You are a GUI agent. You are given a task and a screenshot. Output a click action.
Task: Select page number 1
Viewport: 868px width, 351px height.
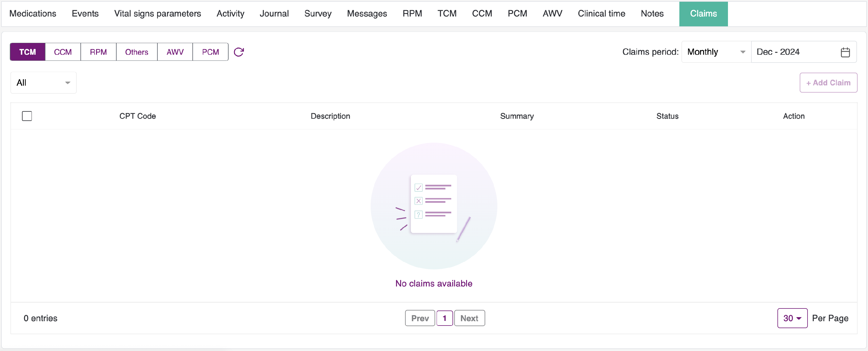[444, 318]
